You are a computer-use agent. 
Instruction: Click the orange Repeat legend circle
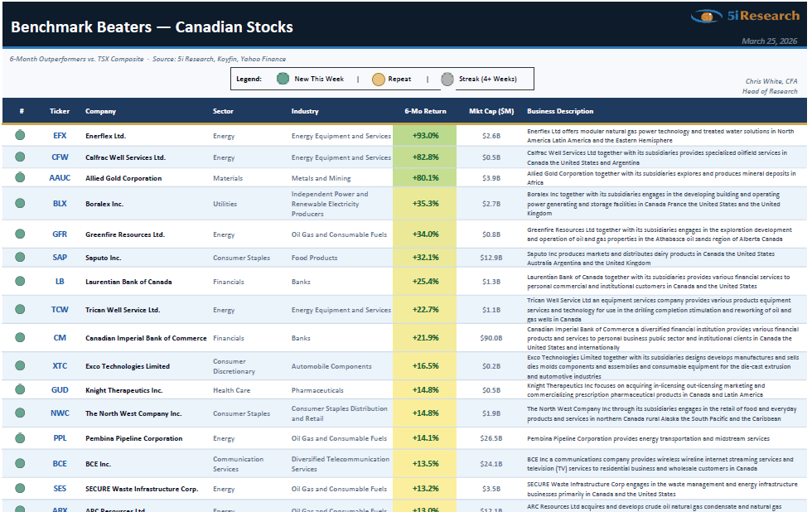click(378, 79)
